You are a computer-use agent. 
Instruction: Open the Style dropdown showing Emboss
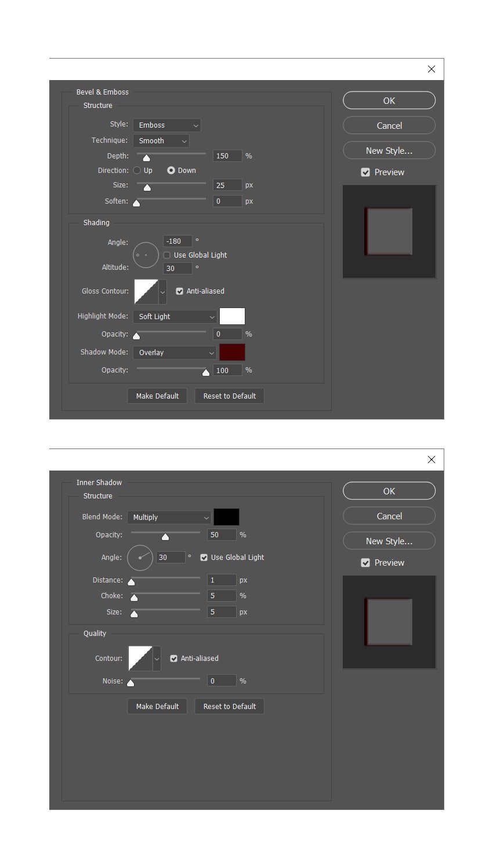[167, 125]
